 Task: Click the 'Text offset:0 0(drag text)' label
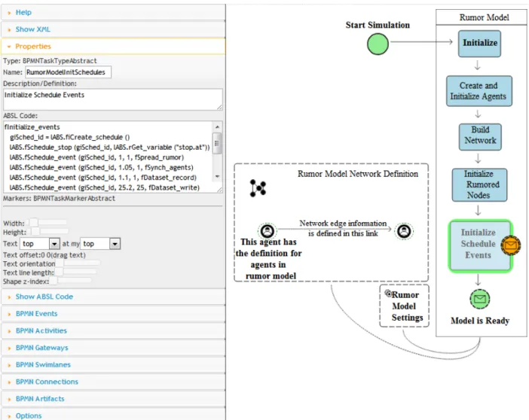pyautogui.click(x=44, y=255)
